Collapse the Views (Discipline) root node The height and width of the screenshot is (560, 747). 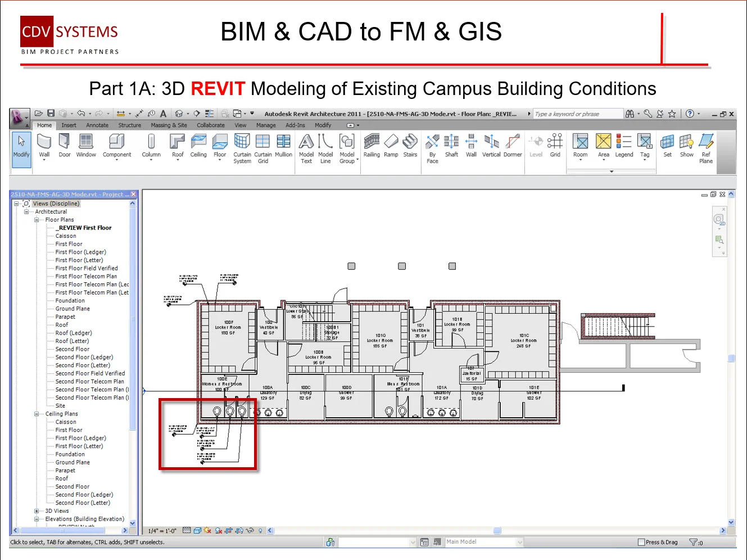point(16,204)
